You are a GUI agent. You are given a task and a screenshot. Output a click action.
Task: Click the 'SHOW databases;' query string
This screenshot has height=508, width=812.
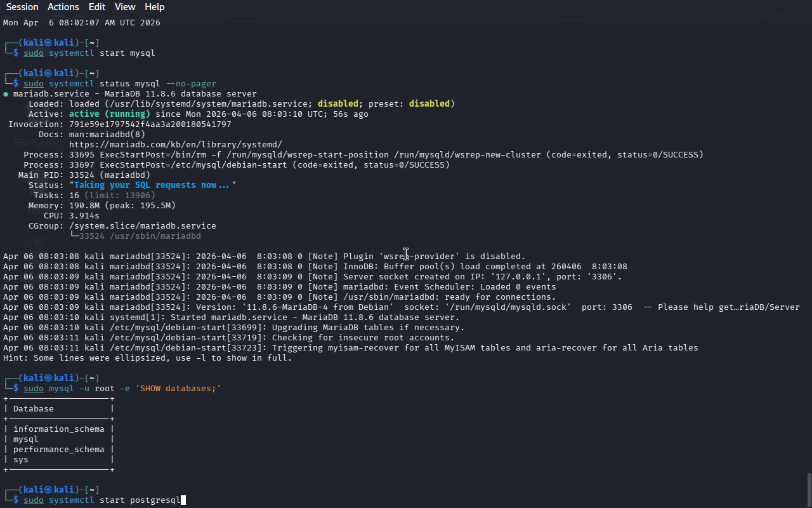[178, 389]
